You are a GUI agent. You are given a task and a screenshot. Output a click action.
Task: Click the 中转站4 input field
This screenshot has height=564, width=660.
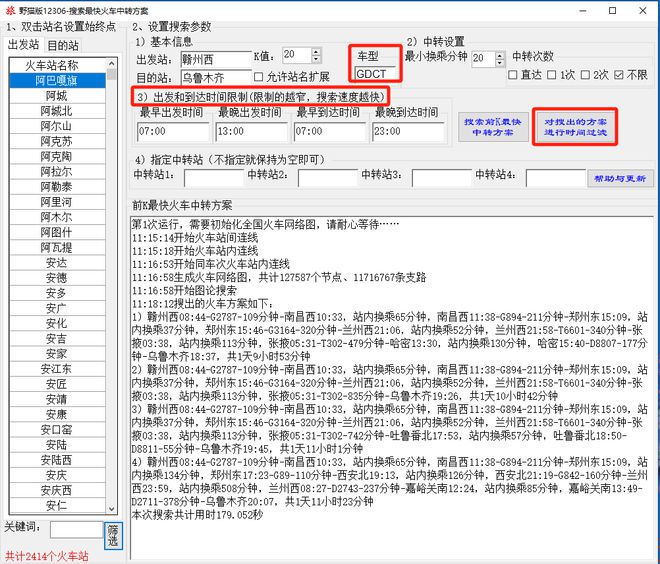coord(556,178)
